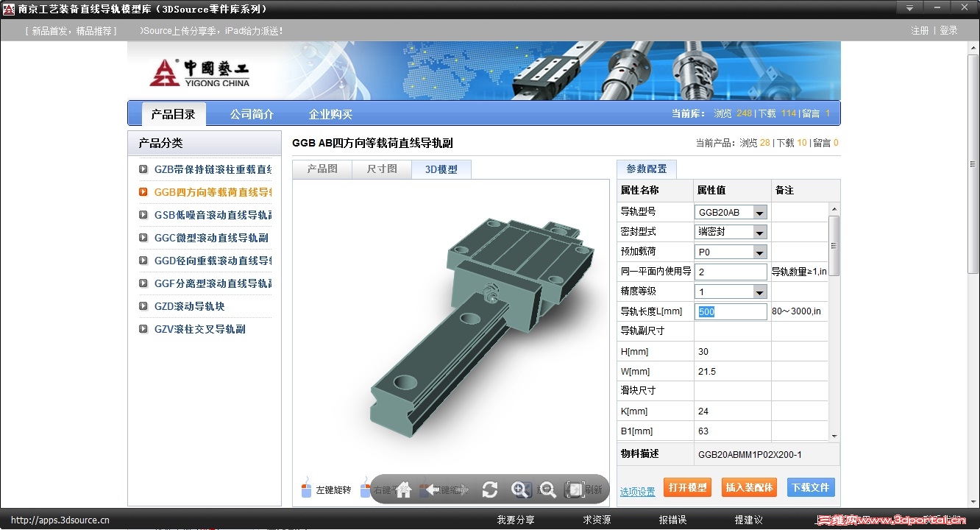Click the W[mm] value 21.5

[x=707, y=371]
